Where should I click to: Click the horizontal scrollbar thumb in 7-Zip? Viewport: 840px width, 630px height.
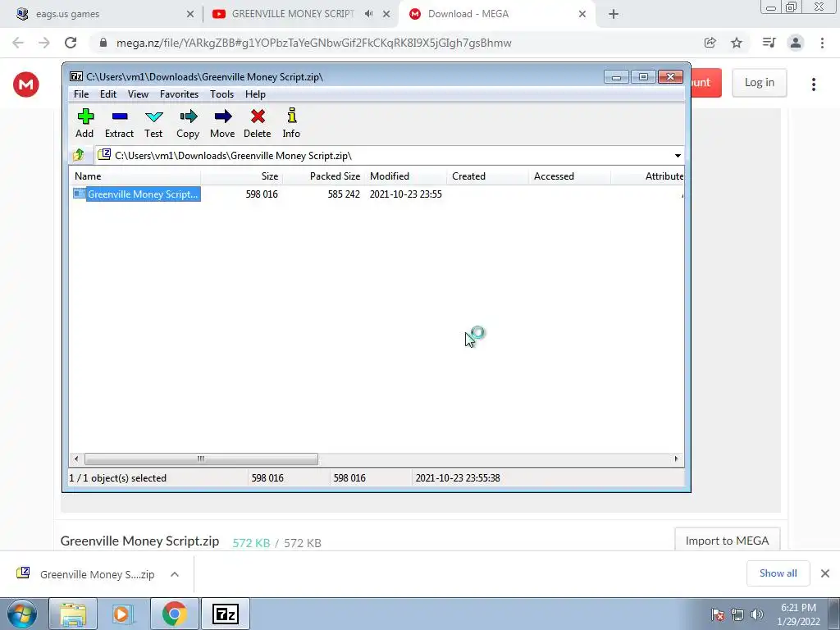pyautogui.click(x=201, y=459)
